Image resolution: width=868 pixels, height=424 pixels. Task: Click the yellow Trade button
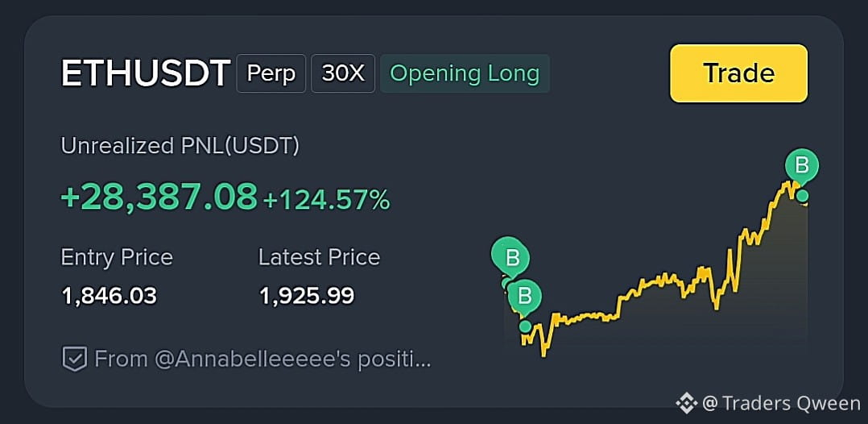point(738,73)
